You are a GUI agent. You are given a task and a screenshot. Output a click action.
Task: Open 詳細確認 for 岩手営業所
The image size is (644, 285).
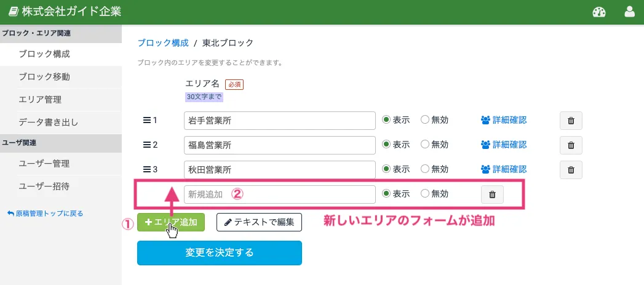point(504,120)
